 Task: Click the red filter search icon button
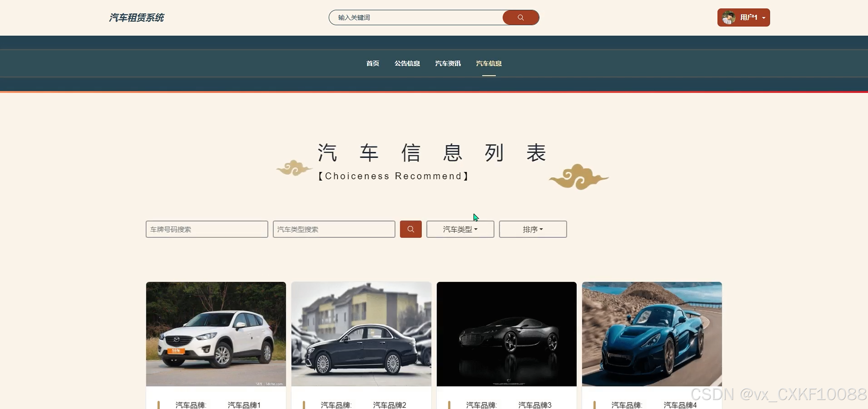(x=410, y=229)
